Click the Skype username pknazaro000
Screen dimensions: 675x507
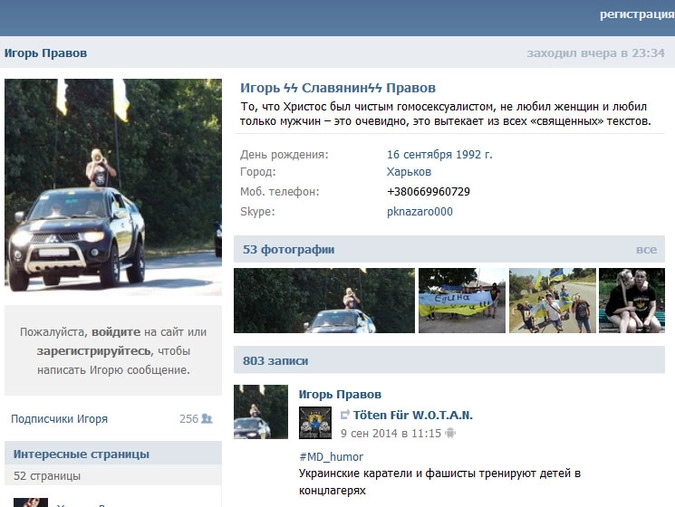pos(420,211)
